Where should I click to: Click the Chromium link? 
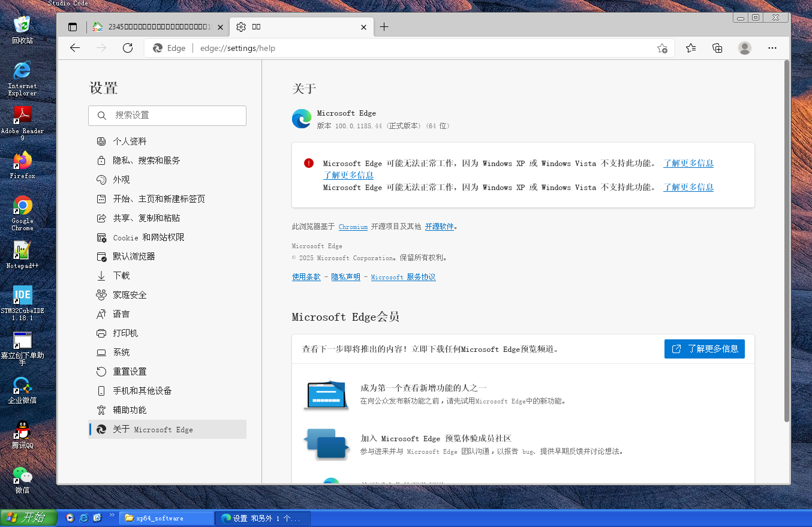(353, 227)
